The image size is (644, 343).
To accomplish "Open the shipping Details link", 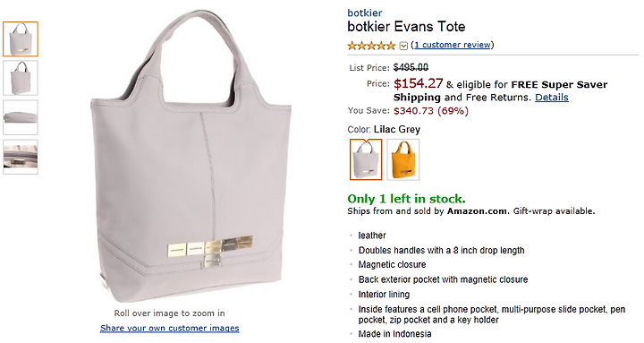I will pyautogui.click(x=552, y=98).
